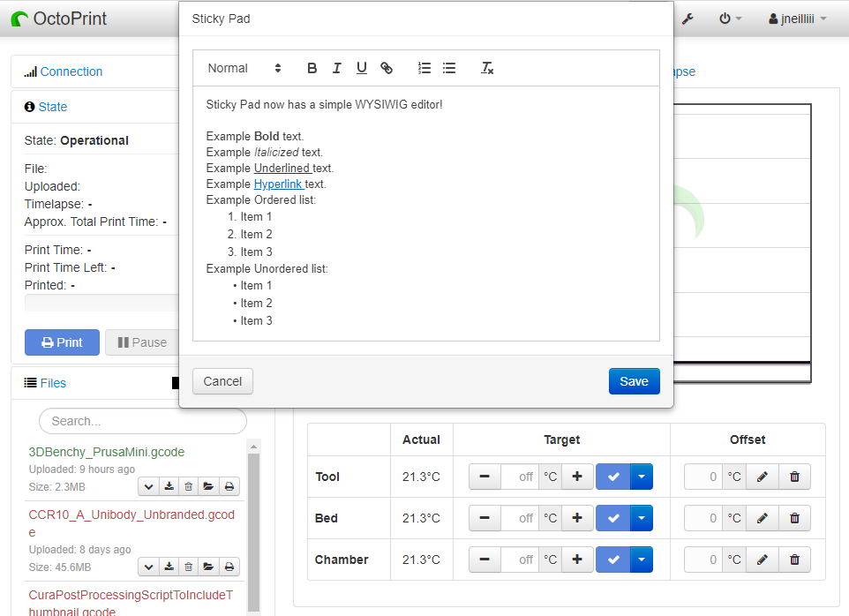Confirm Chamber target temperature with checkmark

coord(613,560)
